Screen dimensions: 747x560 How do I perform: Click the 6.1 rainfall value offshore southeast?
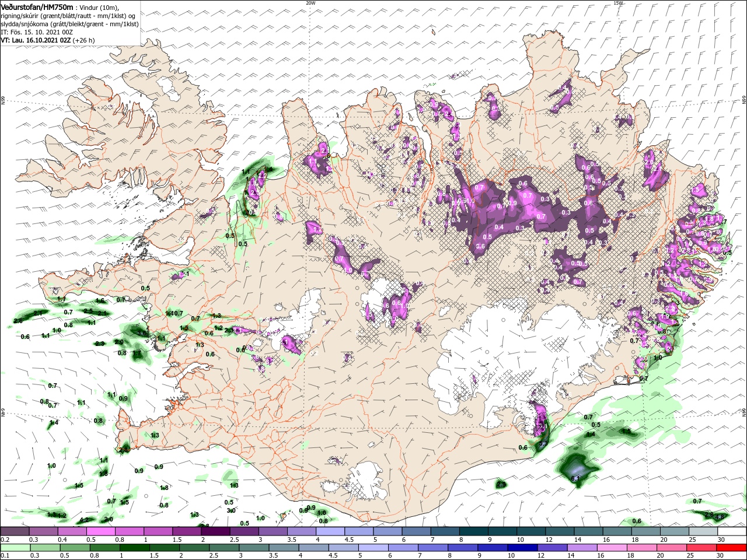(x=575, y=478)
